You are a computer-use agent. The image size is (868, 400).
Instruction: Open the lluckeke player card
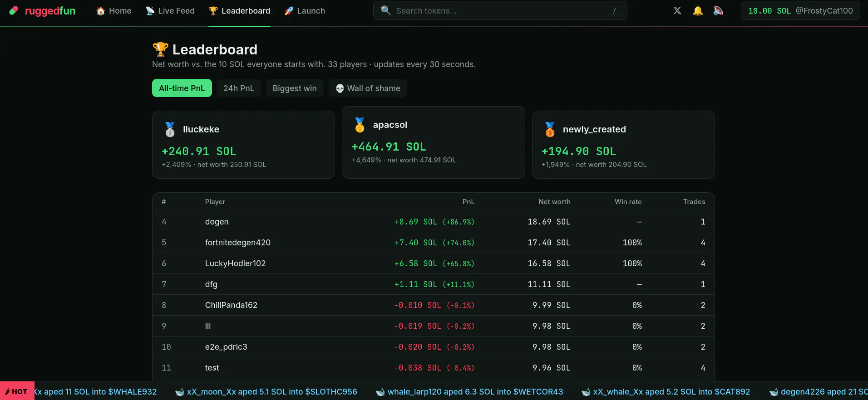(x=243, y=145)
